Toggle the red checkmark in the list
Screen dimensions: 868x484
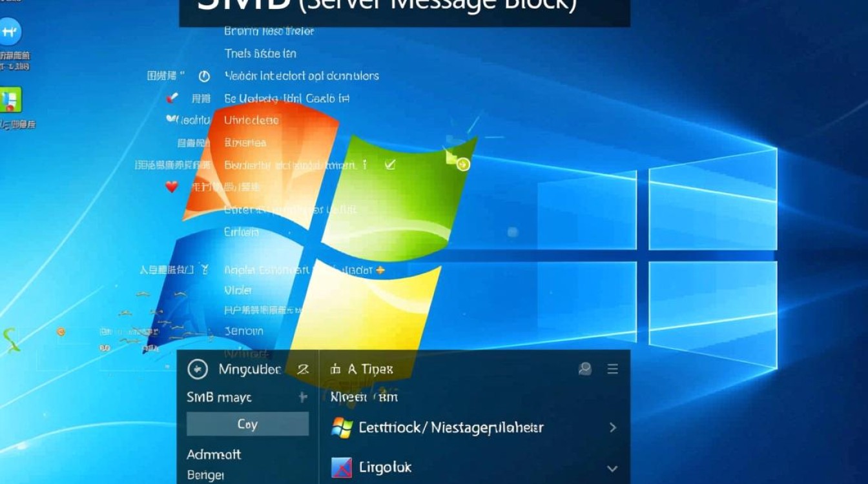pyautogui.click(x=172, y=98)
